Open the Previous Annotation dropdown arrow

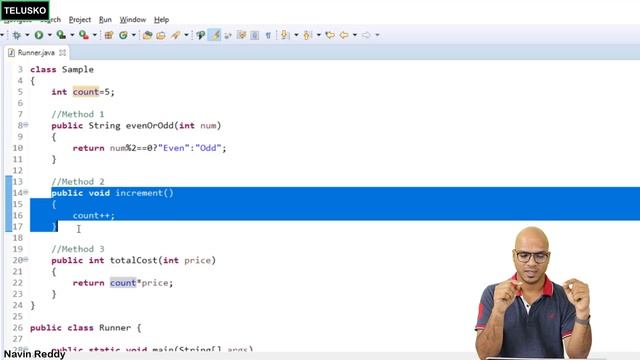[319, 35]
